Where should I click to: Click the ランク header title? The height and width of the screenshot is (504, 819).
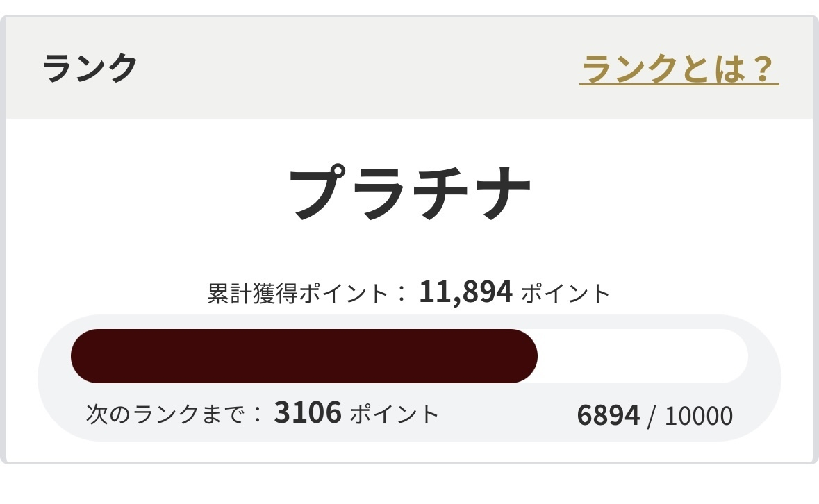point(90,69)
